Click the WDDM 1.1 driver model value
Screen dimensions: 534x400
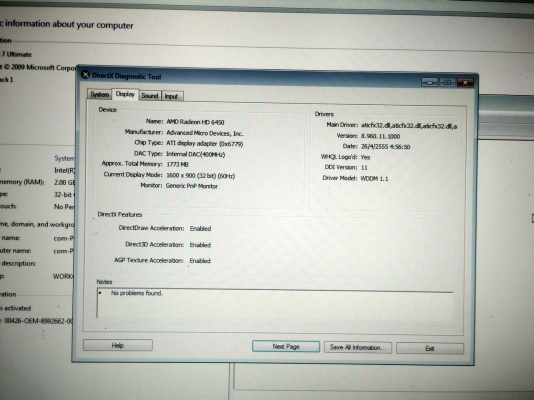(x=374, y=178)
